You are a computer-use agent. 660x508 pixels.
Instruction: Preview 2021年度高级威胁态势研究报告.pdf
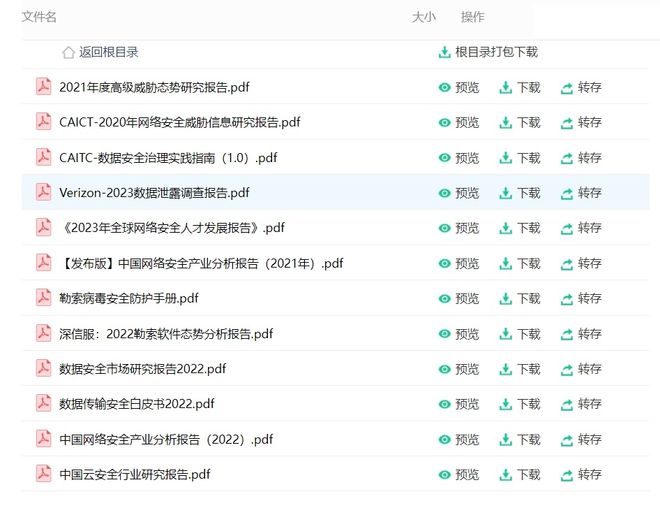pyautogui.click(x=459, y=88)
